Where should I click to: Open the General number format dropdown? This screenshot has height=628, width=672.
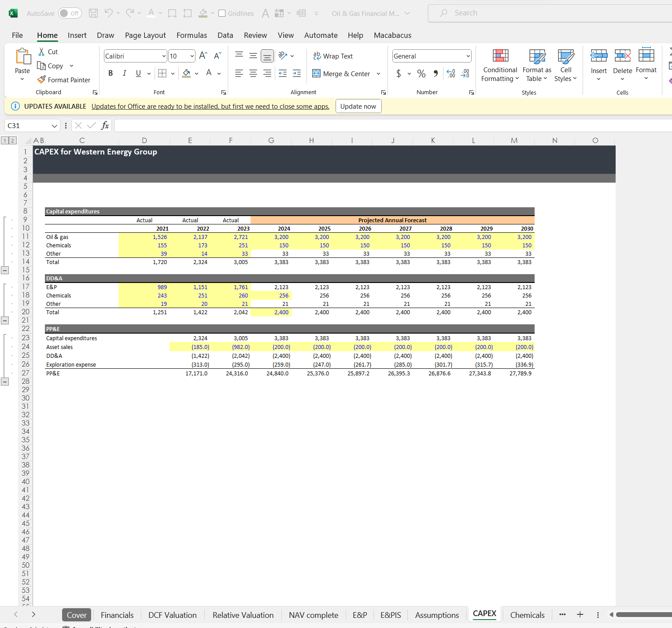point(468,56)
